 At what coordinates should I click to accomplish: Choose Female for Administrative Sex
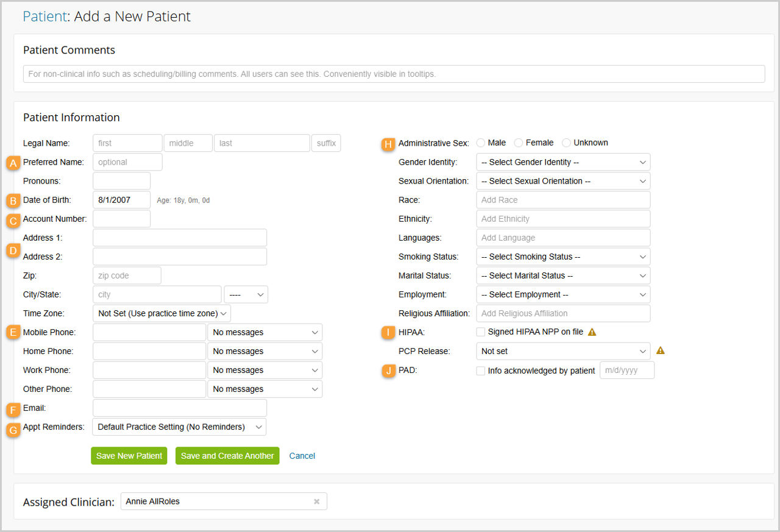point(519,143)
